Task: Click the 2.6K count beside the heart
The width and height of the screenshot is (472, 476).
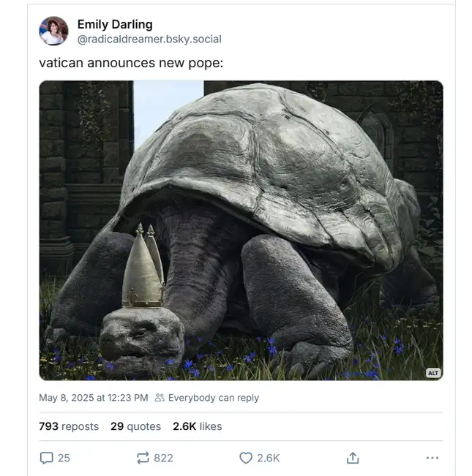Action: [x=269, y=458]
